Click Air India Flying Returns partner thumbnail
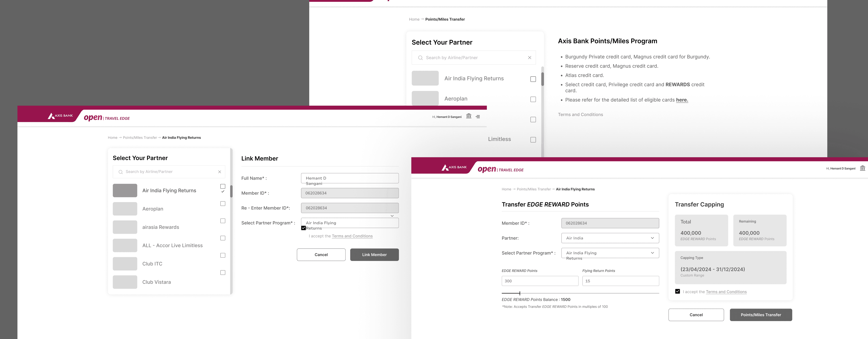 pyautogui.click(x=125, y=191)
